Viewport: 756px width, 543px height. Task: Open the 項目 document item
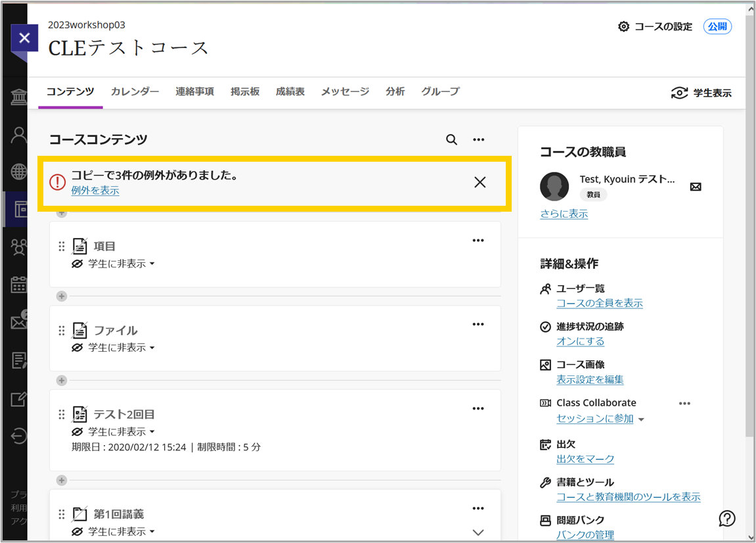pyautogui.click(x=104, y=247)
